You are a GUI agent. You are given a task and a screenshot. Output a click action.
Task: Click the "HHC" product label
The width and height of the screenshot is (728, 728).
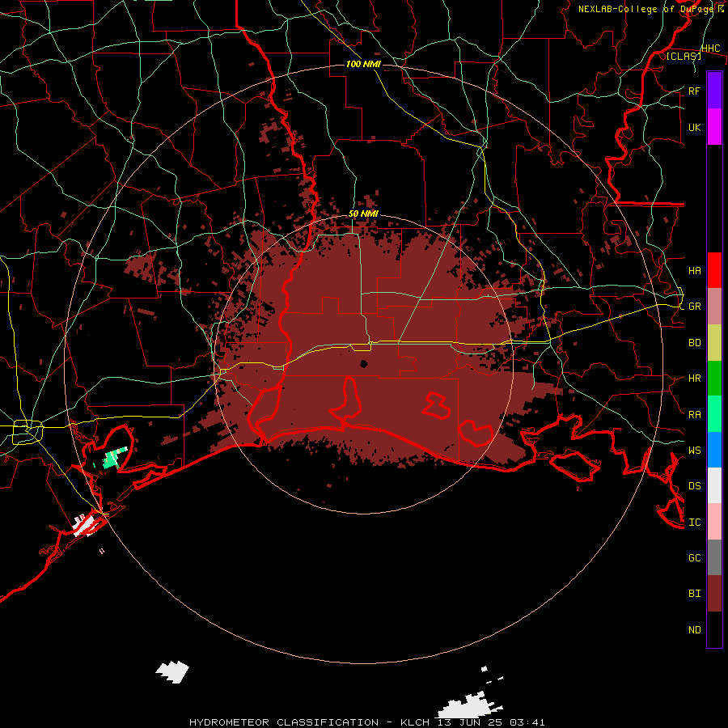[x=710, y=49]
